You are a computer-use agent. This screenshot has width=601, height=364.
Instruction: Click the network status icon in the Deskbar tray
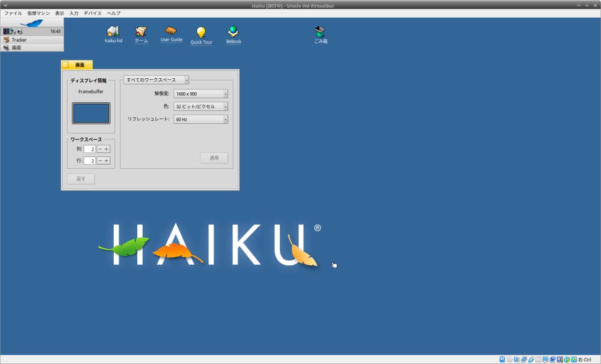click(x=13, y=32)
